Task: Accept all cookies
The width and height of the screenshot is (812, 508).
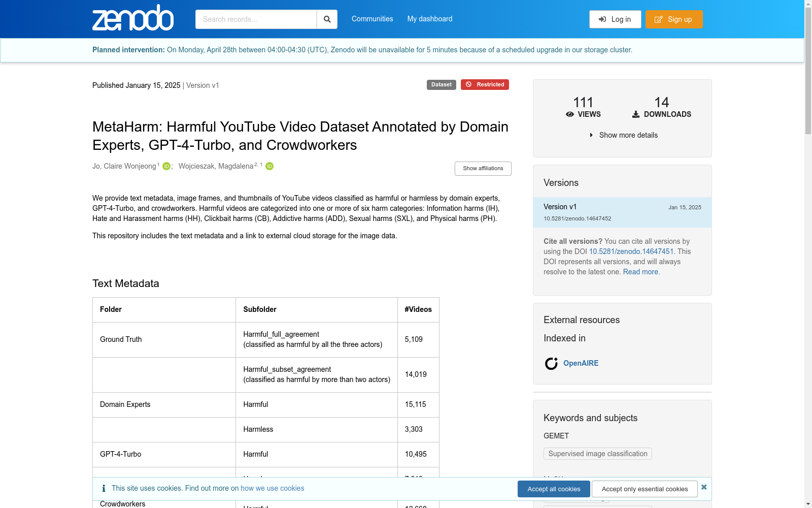Action: pyautogui.click(x=554, y=489)
